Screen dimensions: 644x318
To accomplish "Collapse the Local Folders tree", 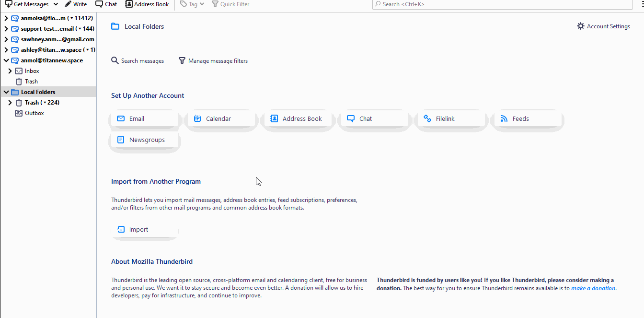I will [x=6, y=92].
